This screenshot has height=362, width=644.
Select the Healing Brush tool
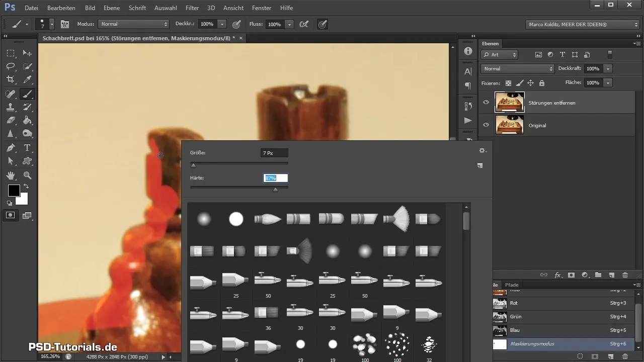coord(11,94)
